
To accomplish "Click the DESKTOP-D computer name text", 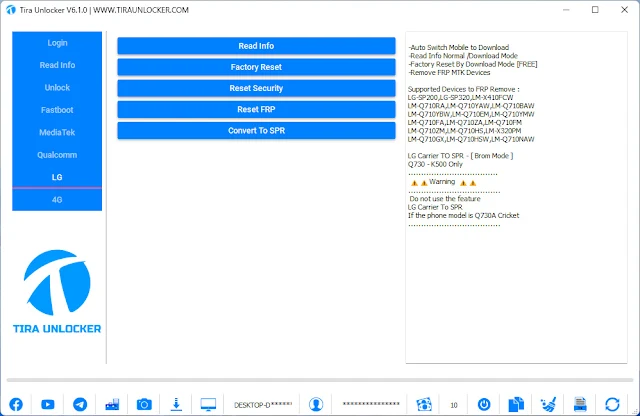I will 263,405.
